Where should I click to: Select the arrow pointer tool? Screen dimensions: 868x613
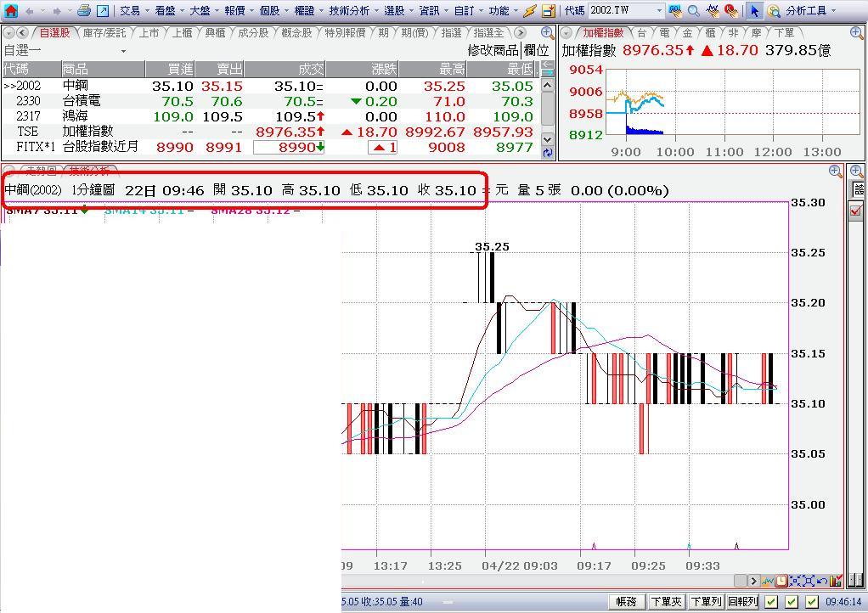(x=754, y=10)
